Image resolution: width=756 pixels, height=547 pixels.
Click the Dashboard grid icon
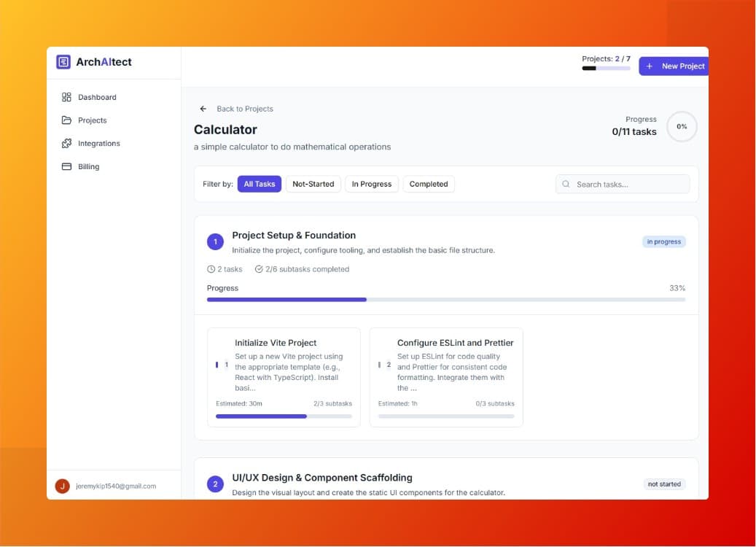pos(66,97)
